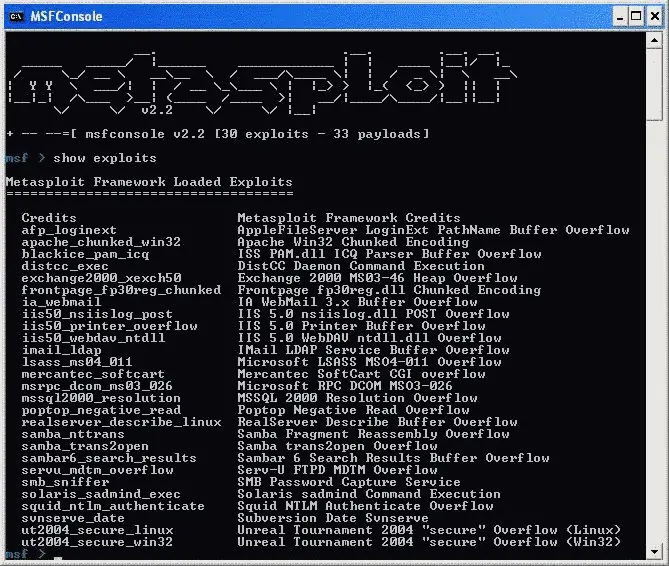Select the 'exchange2000_xexch50' entry
The image size is (669, 566).
(102, 278)
